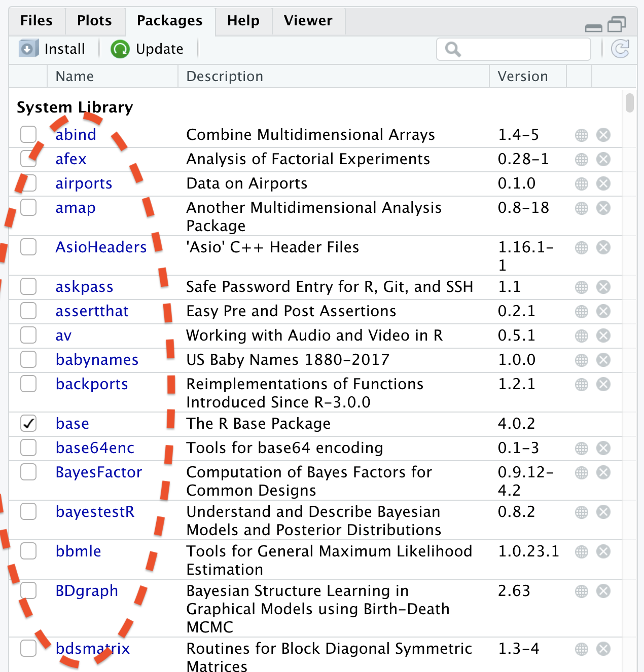Refresh the package list
The width and height of the screenshot is (644, 672).
point(620,49)
